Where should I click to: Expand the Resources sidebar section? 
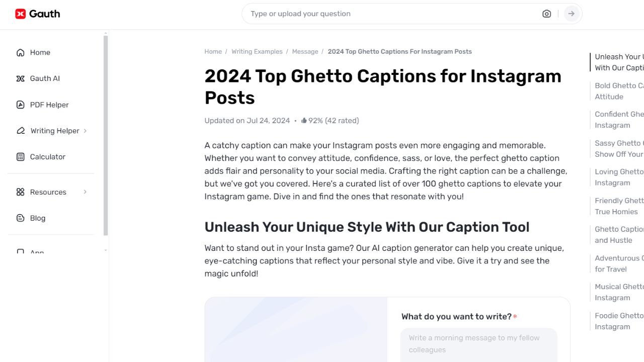pyautogui.click(x=84, y=192)
